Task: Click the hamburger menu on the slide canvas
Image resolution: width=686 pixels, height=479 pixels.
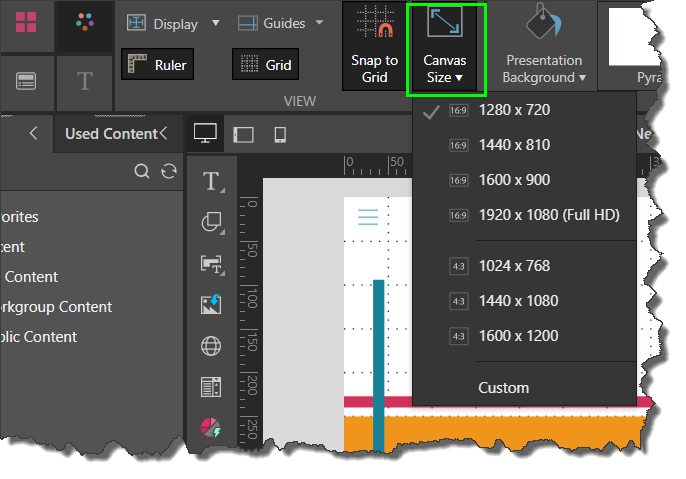Action: [x=368, y=217]
